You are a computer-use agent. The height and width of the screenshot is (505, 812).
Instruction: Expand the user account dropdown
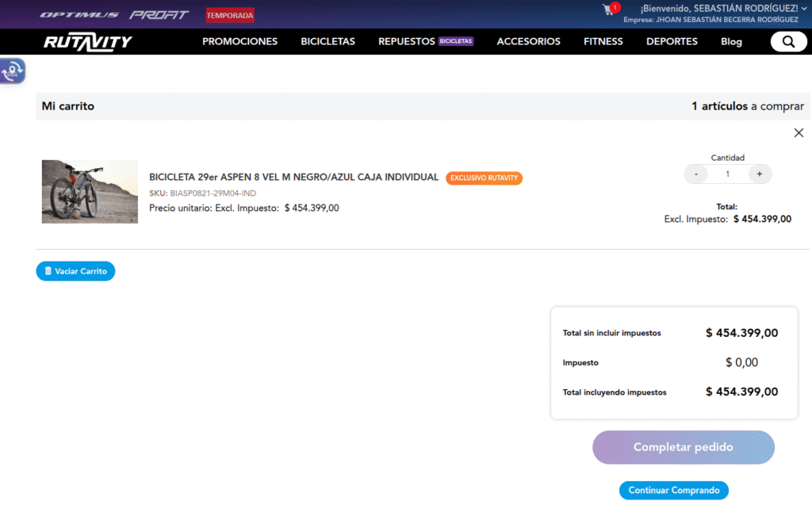pos(804,8)
